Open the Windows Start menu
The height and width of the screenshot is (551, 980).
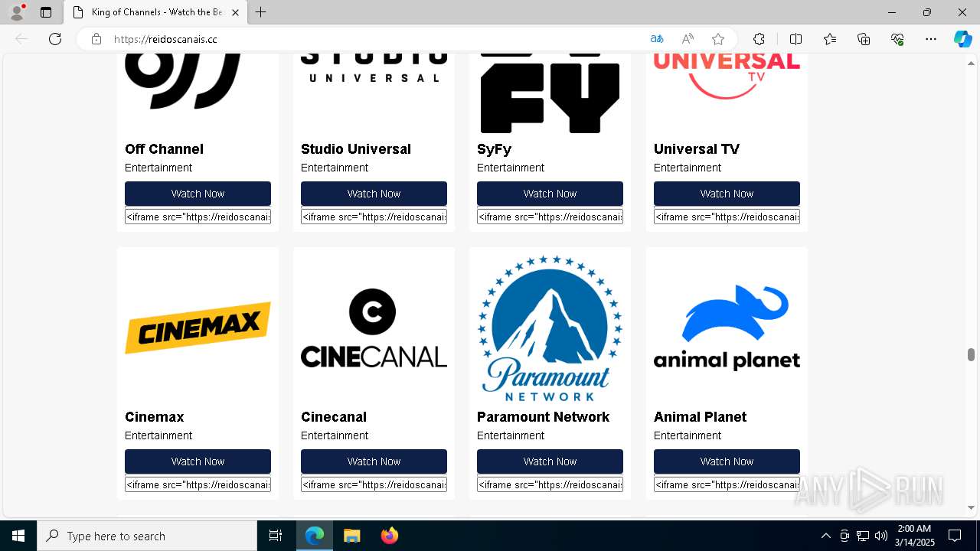click(18, 536)
